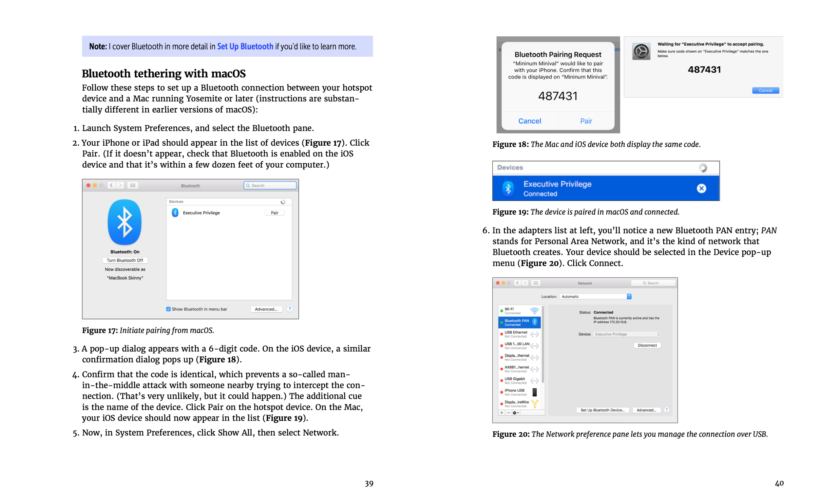
Task: Open the Device Executive Privilege pop-up menu
Action: (626, 334)
